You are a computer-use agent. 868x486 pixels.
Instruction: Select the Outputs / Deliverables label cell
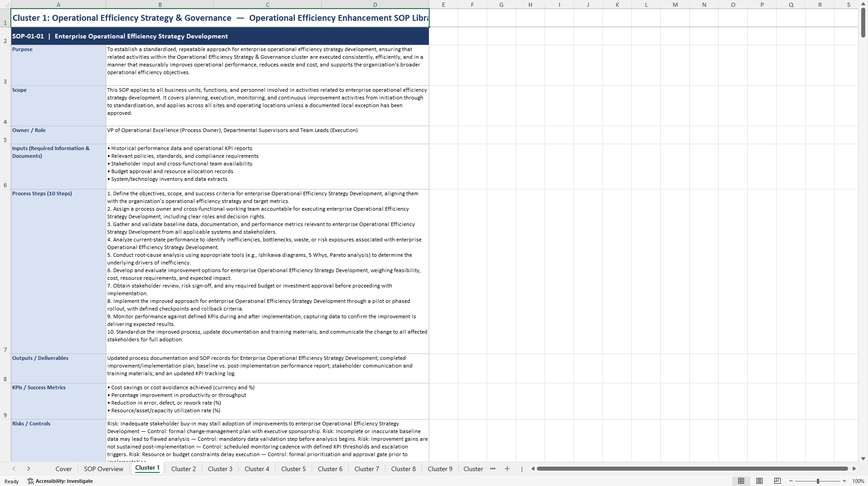[x=58, y=368]
